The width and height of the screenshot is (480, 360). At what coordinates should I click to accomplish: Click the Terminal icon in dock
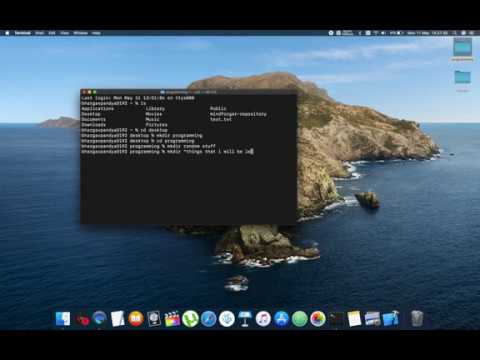[336, 319]
